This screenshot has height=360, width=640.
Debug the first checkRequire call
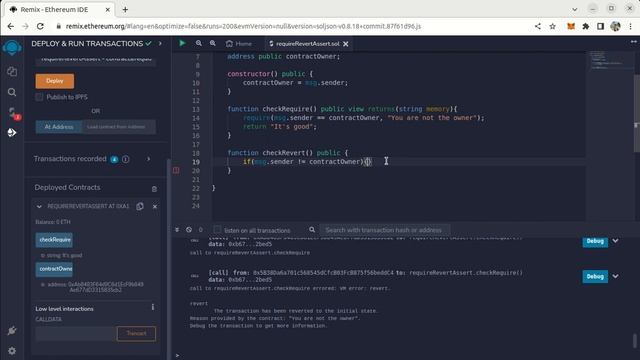595,241
